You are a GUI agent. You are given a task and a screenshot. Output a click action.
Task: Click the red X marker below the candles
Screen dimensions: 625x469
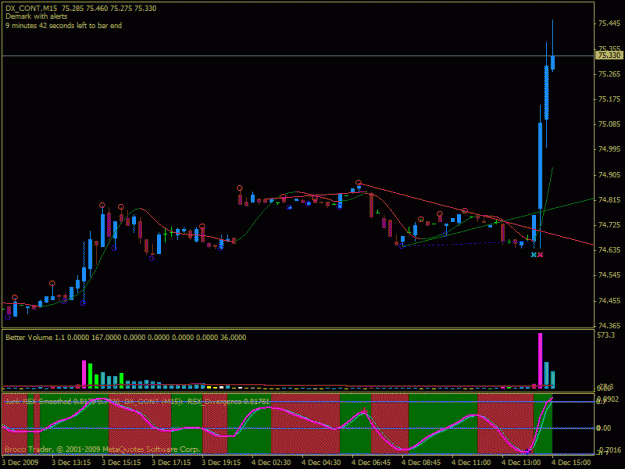[x=540, y=255]
